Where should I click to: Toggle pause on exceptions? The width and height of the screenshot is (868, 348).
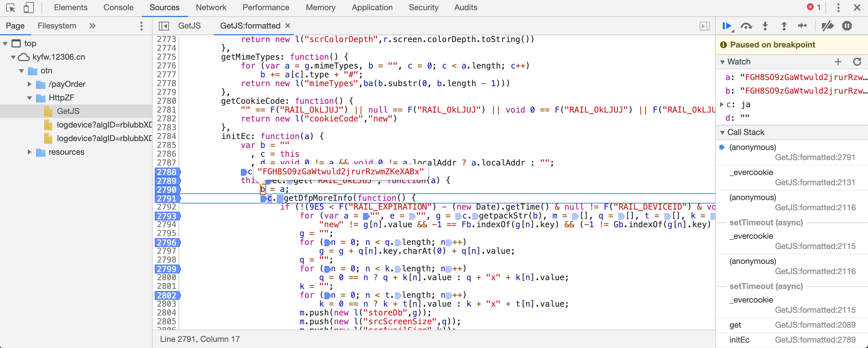click(847, 26)
